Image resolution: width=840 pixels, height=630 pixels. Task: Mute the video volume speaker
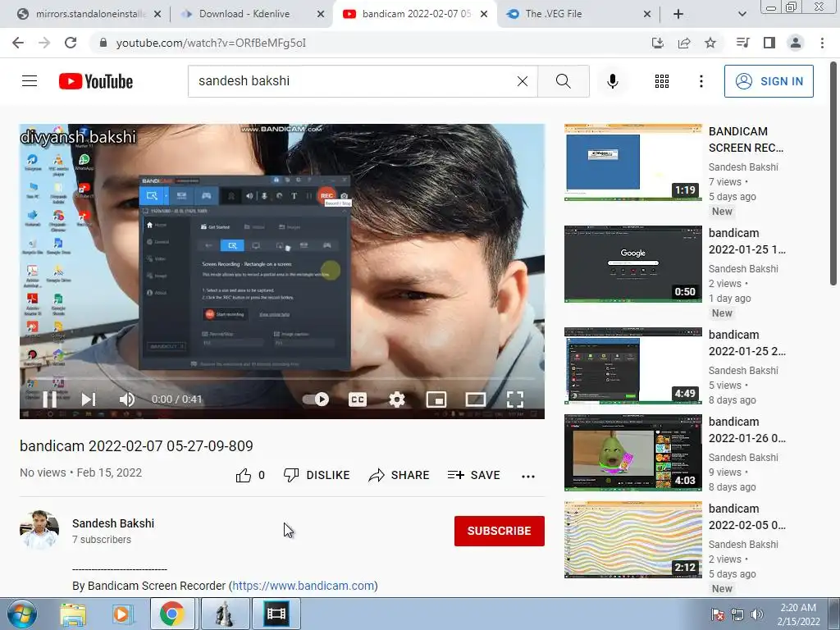pyautogui.click(x=127, y=399)
